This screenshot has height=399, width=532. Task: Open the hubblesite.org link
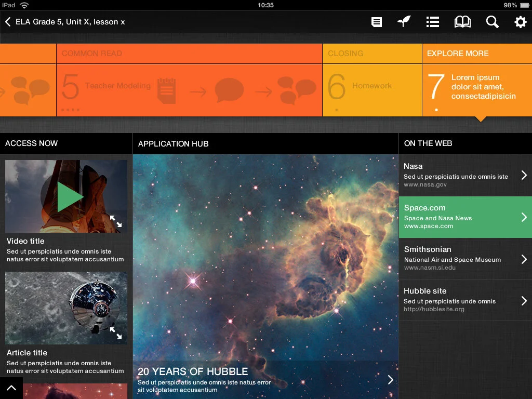[x=434, y=309]
